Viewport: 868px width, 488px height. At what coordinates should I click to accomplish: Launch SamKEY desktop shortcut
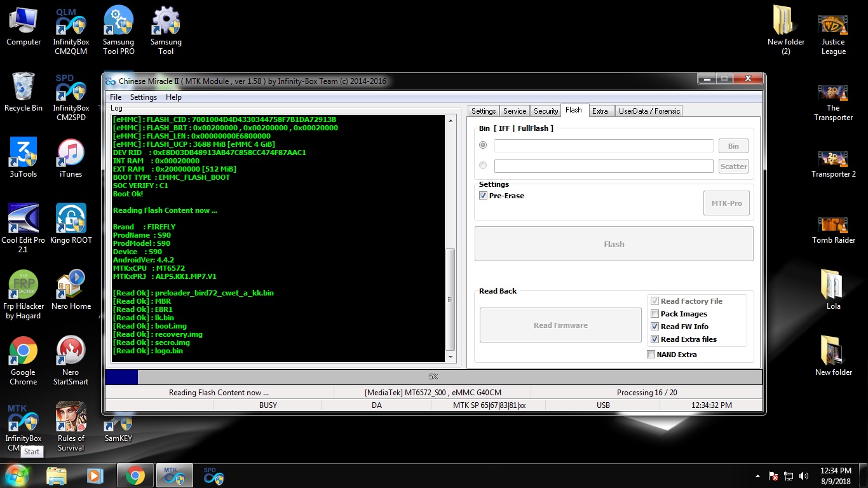coord(119,427)
